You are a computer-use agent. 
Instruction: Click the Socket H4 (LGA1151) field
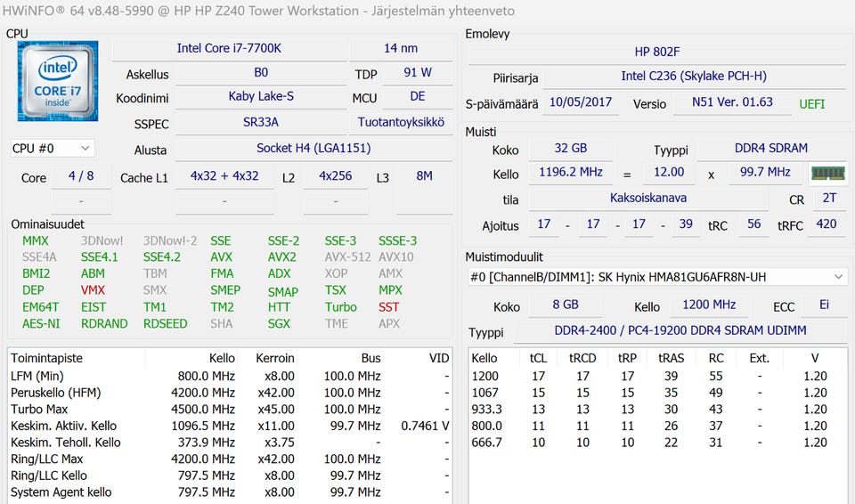pos(313,149)
